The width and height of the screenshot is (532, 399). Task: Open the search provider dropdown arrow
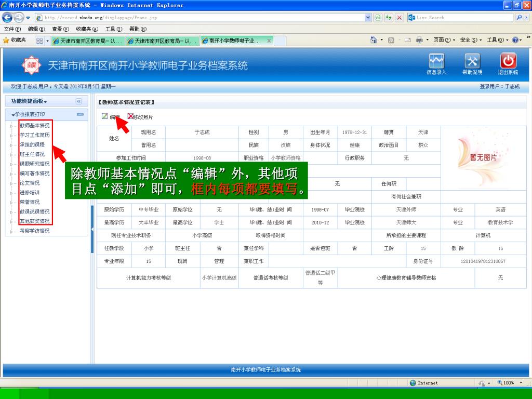[527, 17]
